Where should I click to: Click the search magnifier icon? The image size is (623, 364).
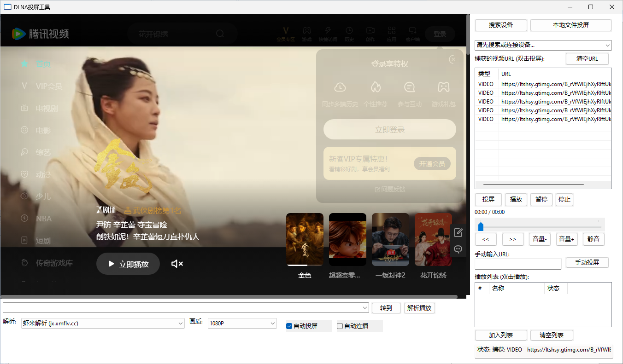click(x=220, y=34)
